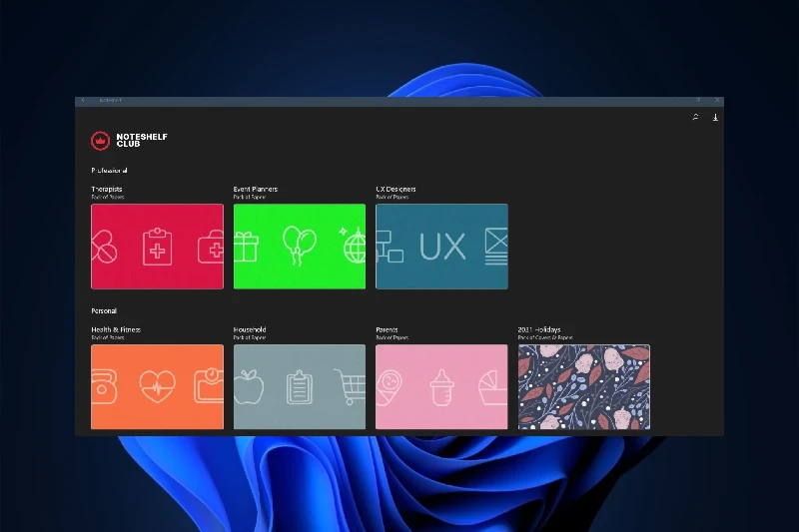Click the baby bottle icon on Parents
This screenshot has width=799, height=532.
441,387
